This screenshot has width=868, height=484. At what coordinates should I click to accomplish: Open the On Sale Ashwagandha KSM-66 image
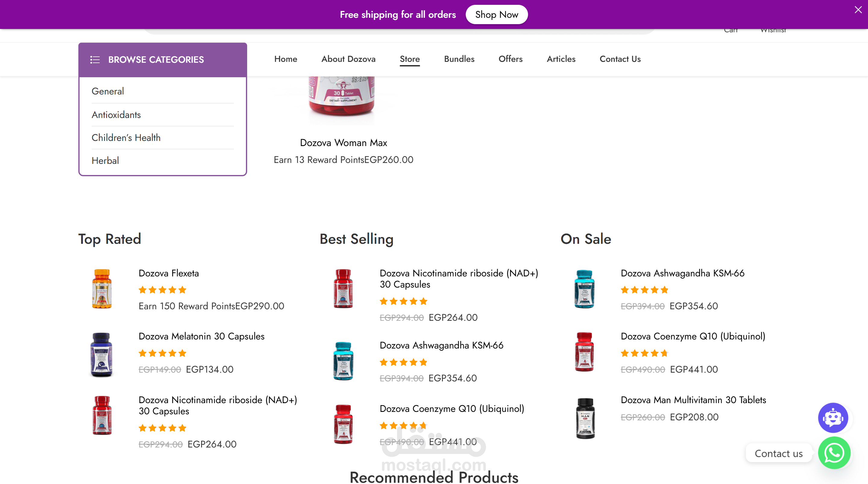(584, 289)
